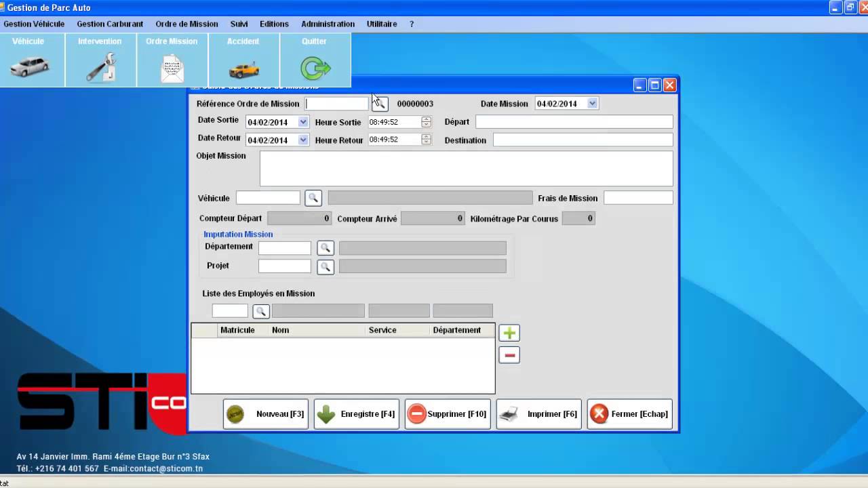Image resolution: width=868 pixels, height=488 pixels.
Task: Remove employee with the red minus button
Action: click(509, 355)
